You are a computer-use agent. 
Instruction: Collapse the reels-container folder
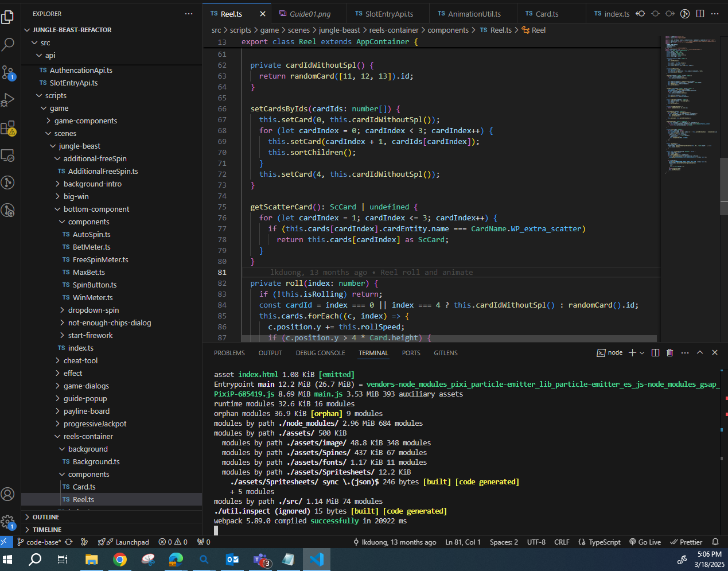click(88, 437)
